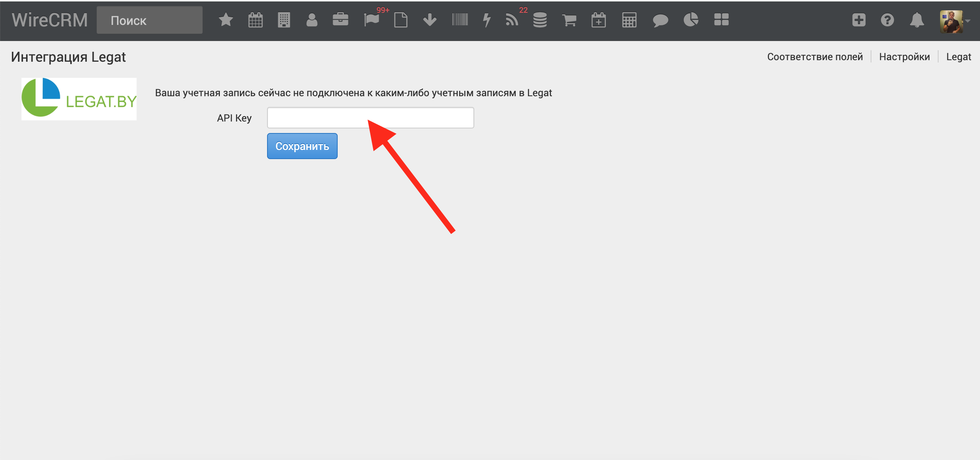This screenshot has height=460, width=980.
Task: Open the calendar icon in the toolbar
Action: (x=255, y=20)
